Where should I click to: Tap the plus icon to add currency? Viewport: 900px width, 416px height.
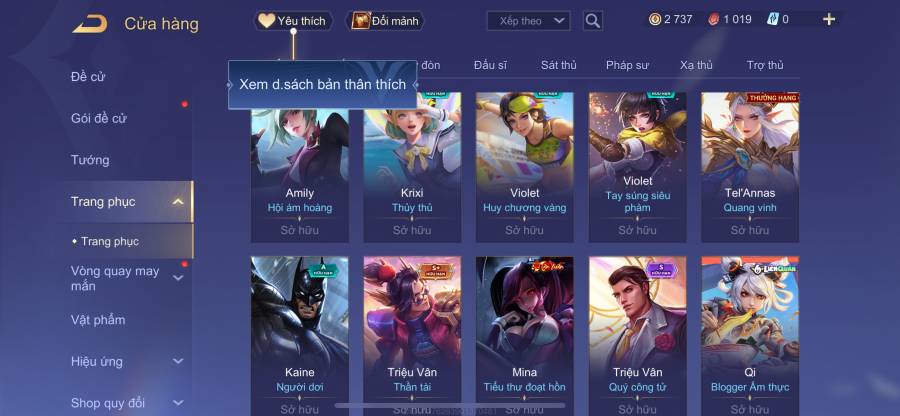[x=829, y=20]
